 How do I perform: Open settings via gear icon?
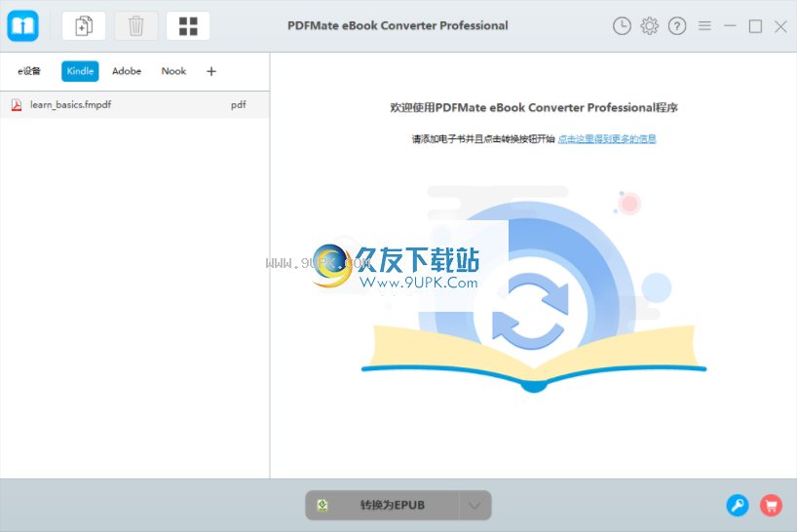click(649, 26)
